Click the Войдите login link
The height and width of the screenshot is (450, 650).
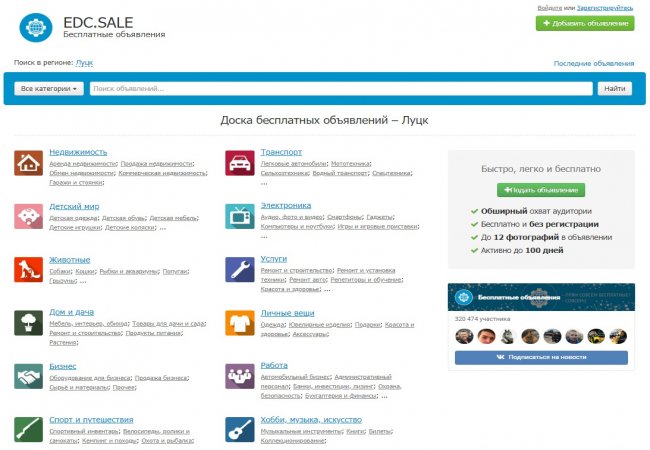549,7
